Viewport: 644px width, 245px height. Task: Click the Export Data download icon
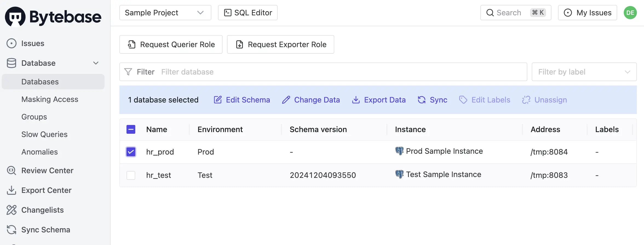click(356, 100)
